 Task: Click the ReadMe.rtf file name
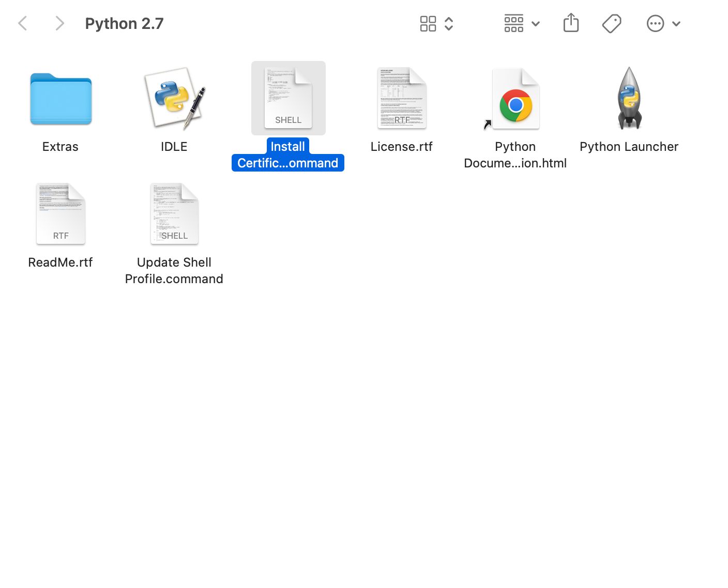tap(60, 262)
